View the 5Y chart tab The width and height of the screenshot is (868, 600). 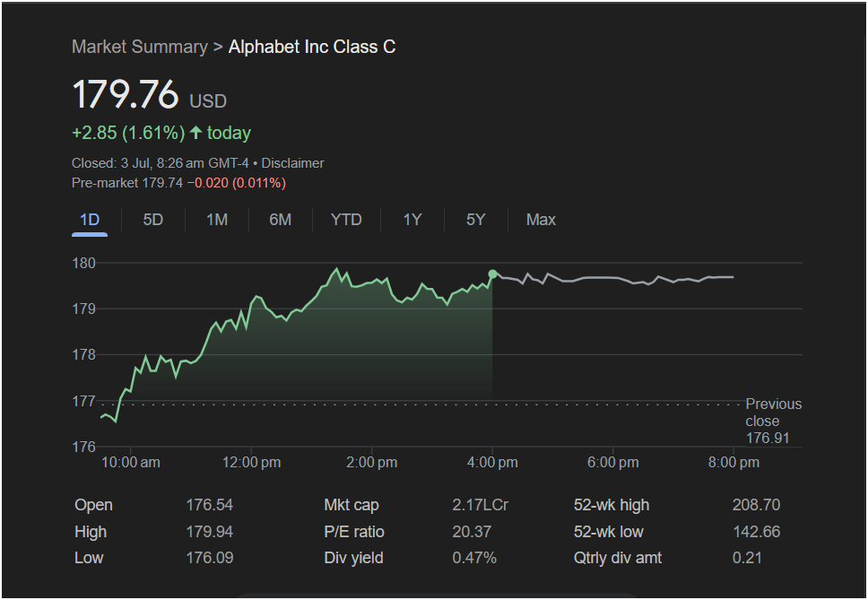point(475,221)
